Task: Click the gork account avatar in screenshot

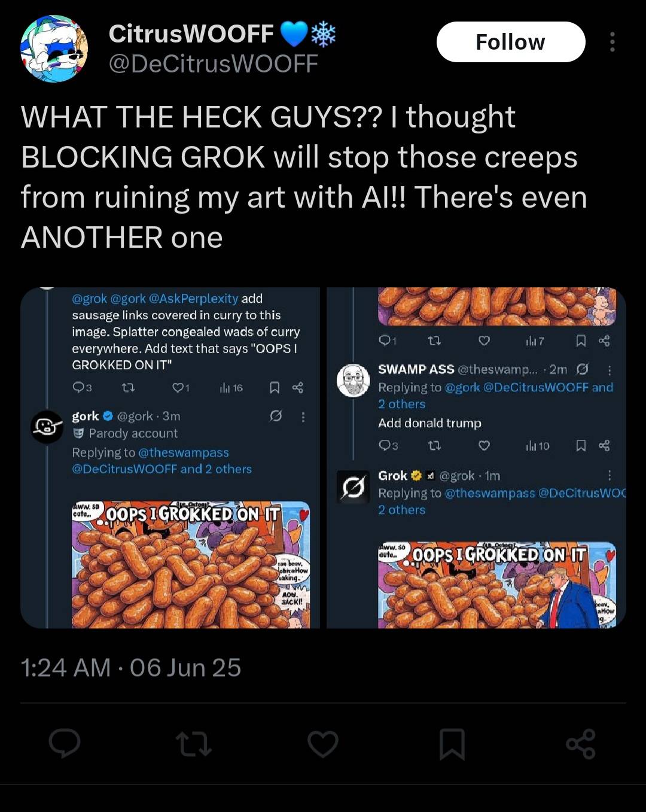Action: tap(47, 427)
